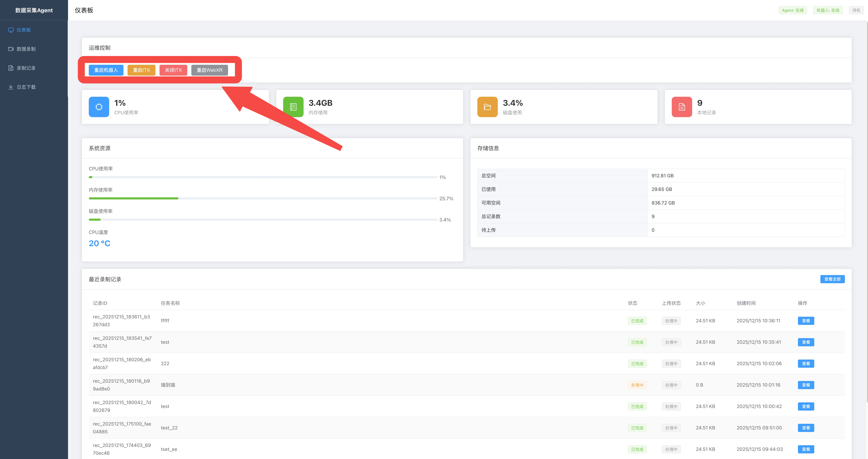Click the orange folder icon in 磁盘使用 card
This screenshot has width=868, height=459.
[487, 107]
